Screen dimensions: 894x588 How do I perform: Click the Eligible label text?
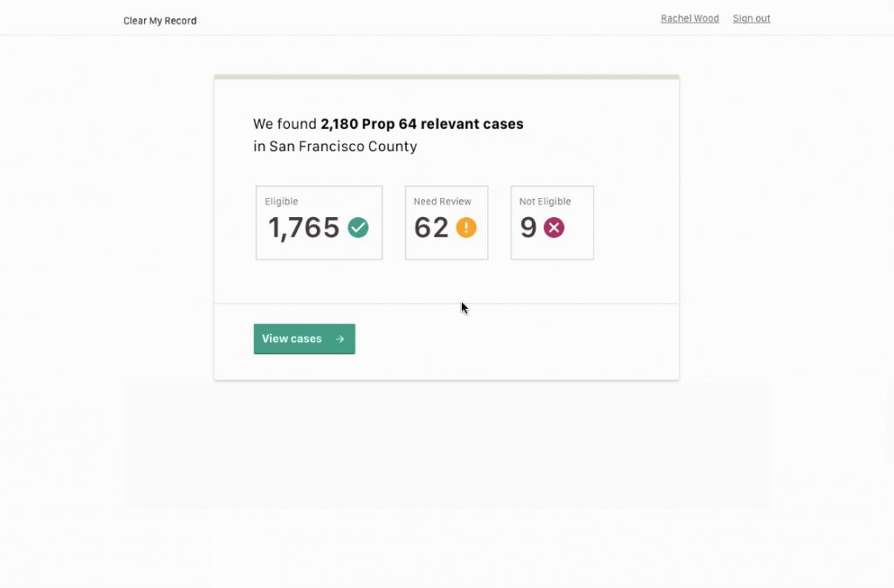point(281,202)
